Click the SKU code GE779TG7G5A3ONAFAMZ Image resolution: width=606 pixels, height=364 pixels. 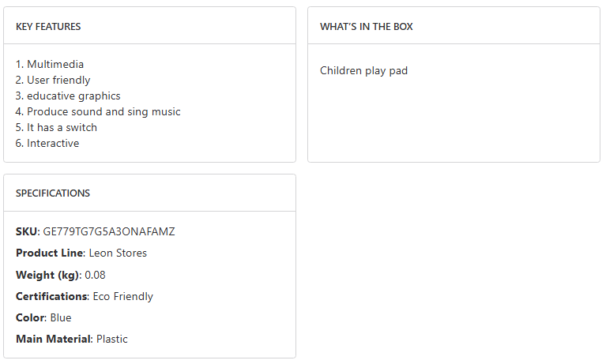tap(109, 232)
